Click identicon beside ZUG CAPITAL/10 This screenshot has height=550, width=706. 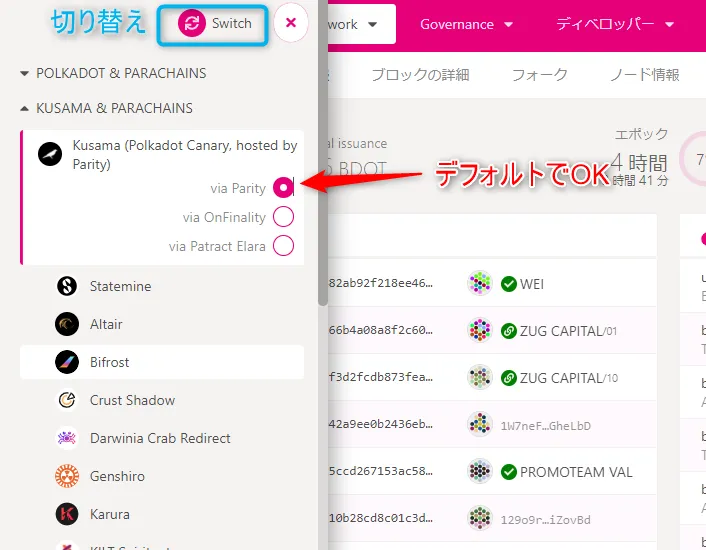click(x=480, y=377)
